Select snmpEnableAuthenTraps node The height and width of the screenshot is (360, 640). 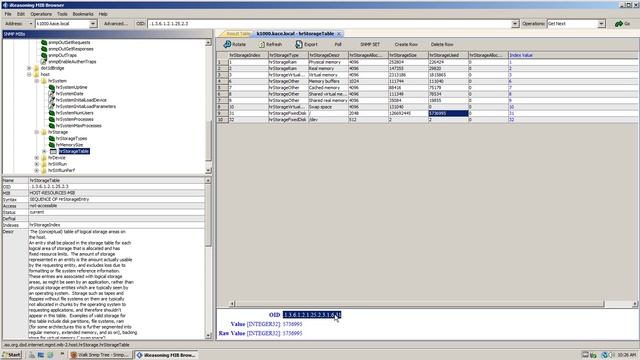72,62
